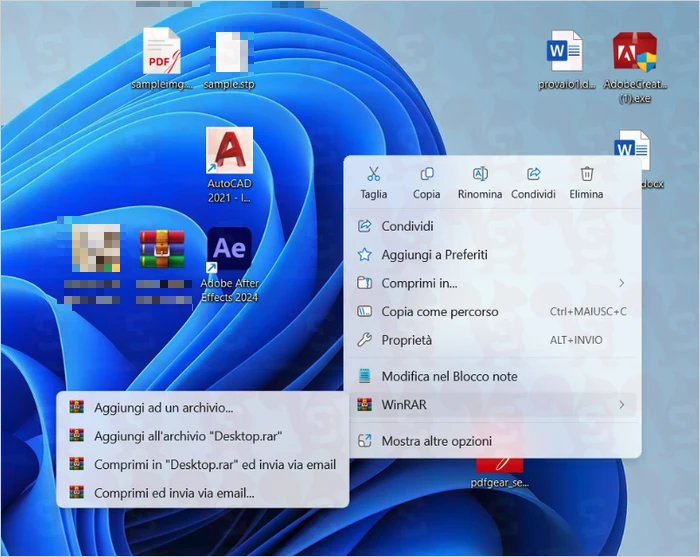Screen dimensions: 700x557
Task: Expand the WinRAR submenu arrow
Action: click(x=622, y=405)
